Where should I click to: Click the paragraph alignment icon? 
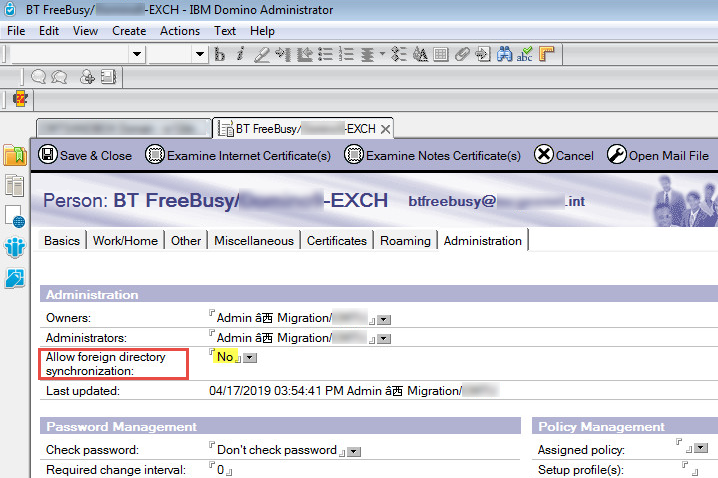pos(367,54)
